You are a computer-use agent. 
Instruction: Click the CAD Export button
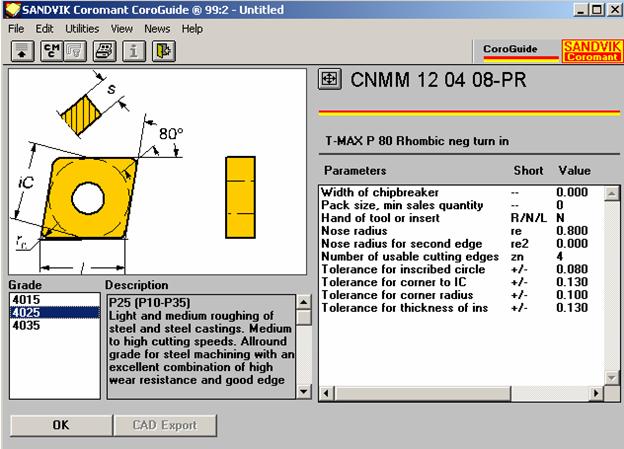tap(165, 425)
